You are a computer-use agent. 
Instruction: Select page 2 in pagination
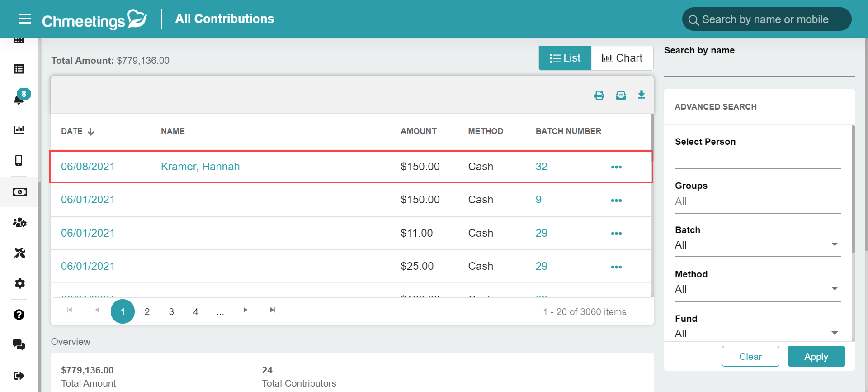[147, 311]
